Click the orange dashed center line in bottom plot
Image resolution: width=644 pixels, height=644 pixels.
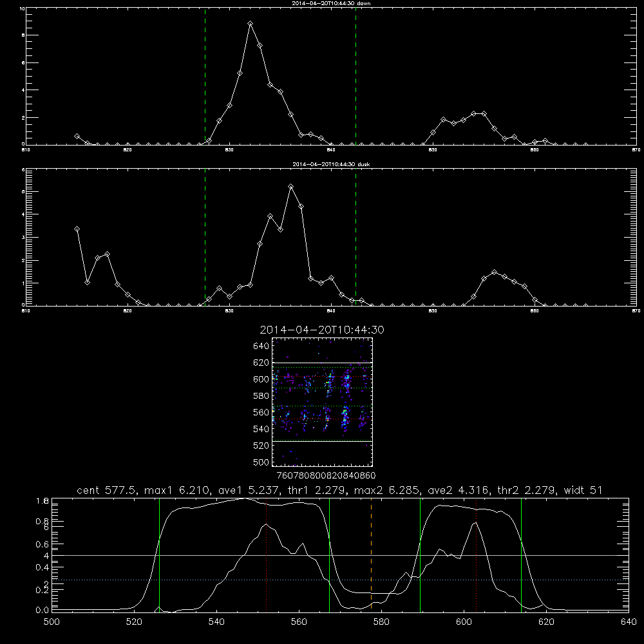(x=372, y=554)
